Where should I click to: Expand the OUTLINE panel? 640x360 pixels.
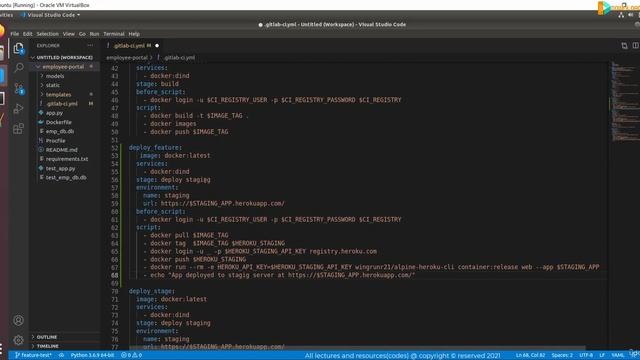coord(47,337)
